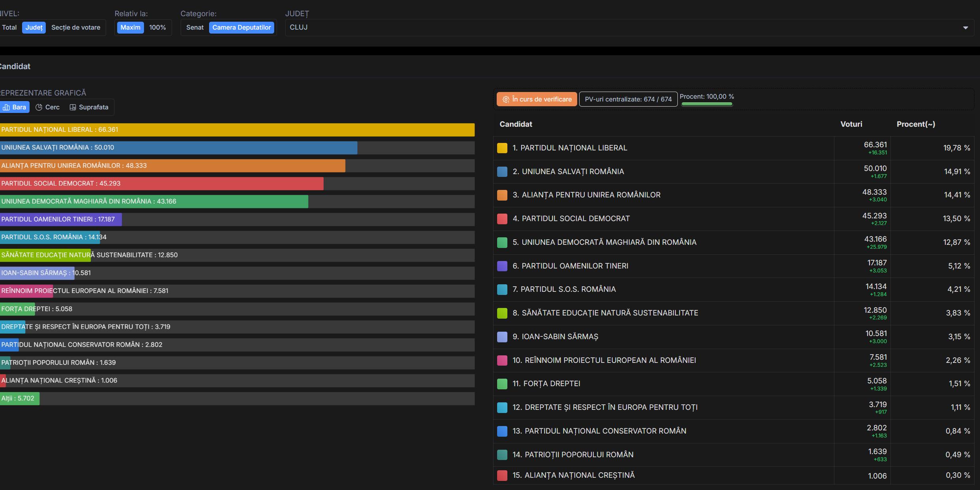The height and width of the screenshot is (490, 980).
Task: Click yellow swatch for Partidul Național Liberal
Action: pyautogui.click(x=502, y=148)
